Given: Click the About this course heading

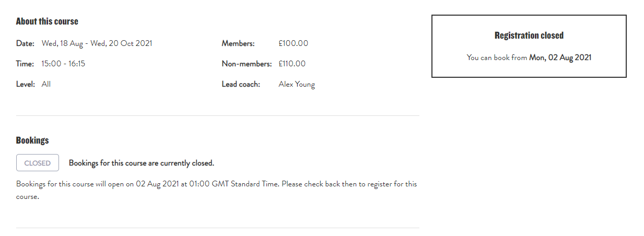Looking at the screenshot, I should pyautogui.click(x=47, y=21).
